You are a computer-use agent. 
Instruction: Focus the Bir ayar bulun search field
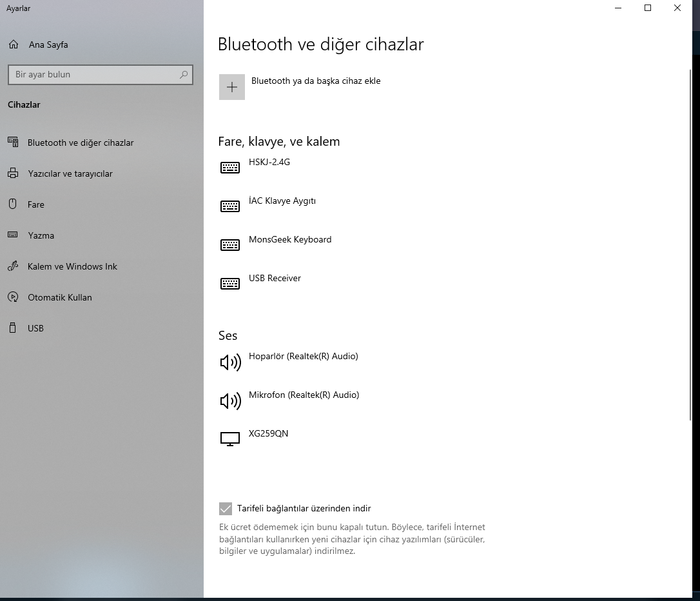click(x=101, y=75)
